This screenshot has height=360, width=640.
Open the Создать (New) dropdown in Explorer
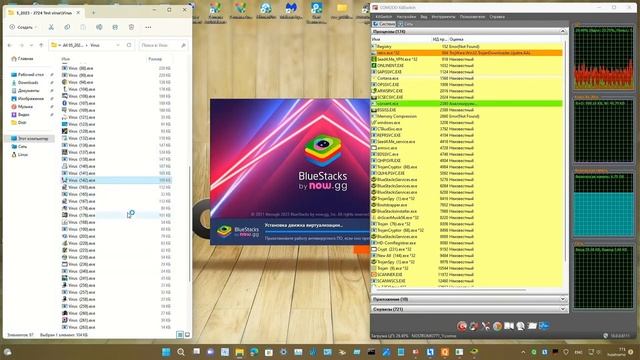tap(23, 27)
